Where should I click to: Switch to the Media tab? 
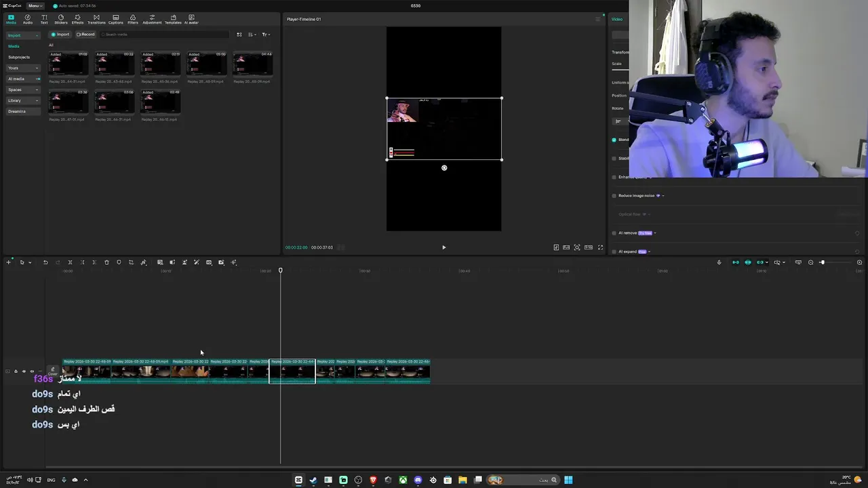pos(11,19)
